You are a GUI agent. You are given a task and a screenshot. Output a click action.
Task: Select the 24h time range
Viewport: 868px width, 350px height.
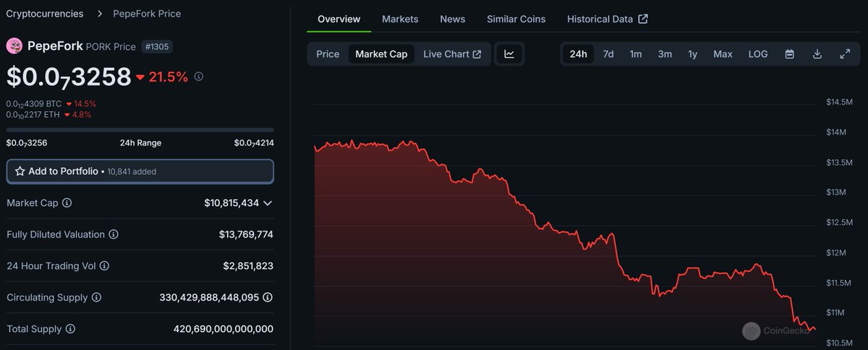coord(579,54)
